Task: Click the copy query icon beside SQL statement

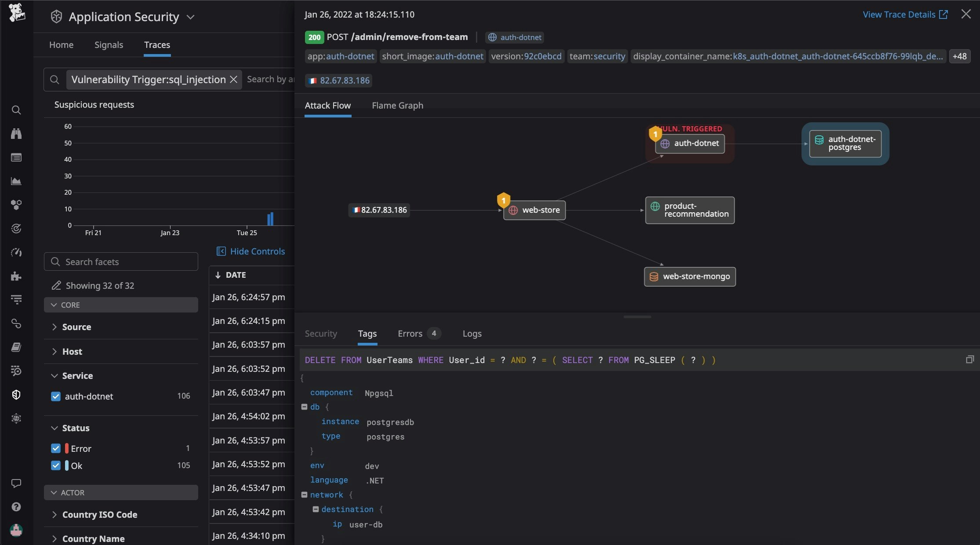Action: click(x=969, y=360)
